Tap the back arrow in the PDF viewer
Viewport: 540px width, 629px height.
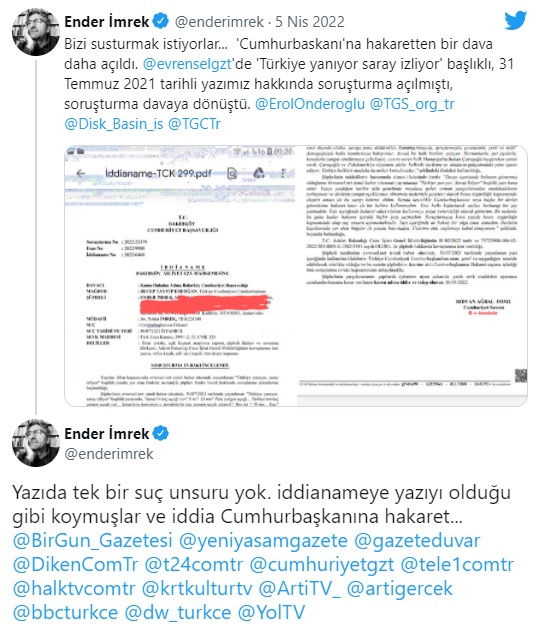coord(81,173)
